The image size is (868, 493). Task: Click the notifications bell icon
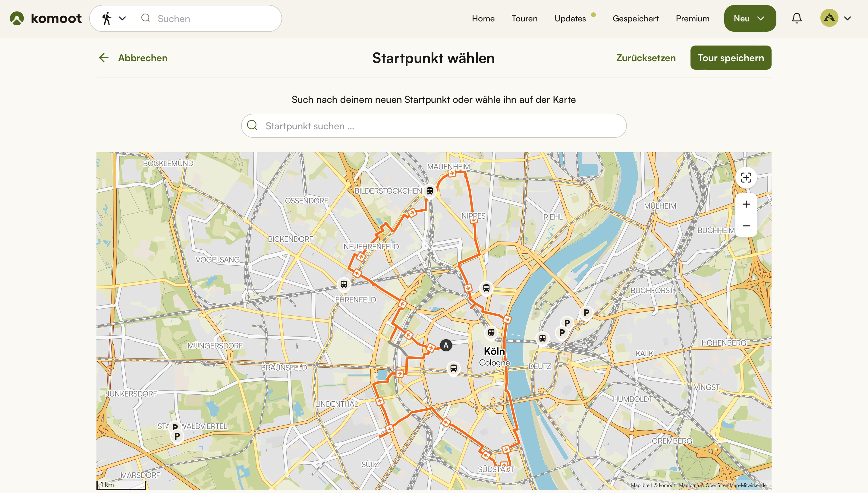point(797,18)
